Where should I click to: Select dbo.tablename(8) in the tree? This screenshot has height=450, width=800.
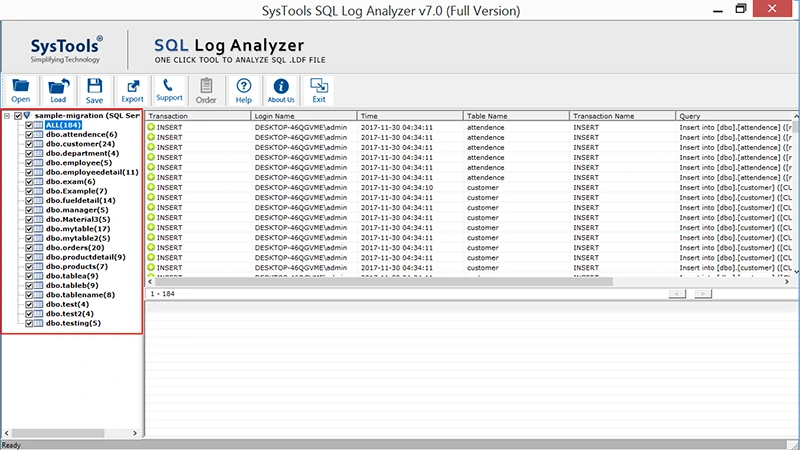click(x=81, y=295)
